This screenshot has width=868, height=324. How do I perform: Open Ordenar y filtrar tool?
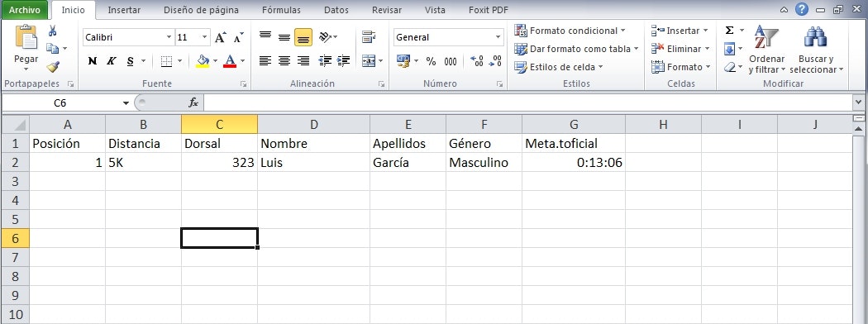point(766,51)
